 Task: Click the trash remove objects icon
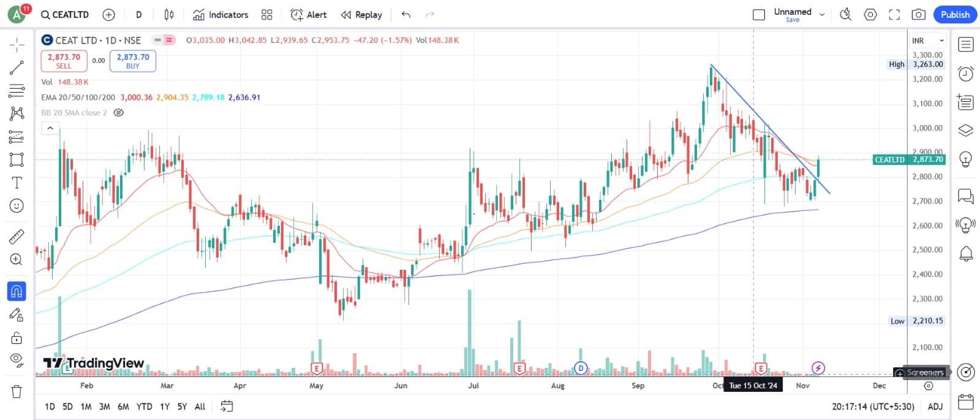point(17,391)
